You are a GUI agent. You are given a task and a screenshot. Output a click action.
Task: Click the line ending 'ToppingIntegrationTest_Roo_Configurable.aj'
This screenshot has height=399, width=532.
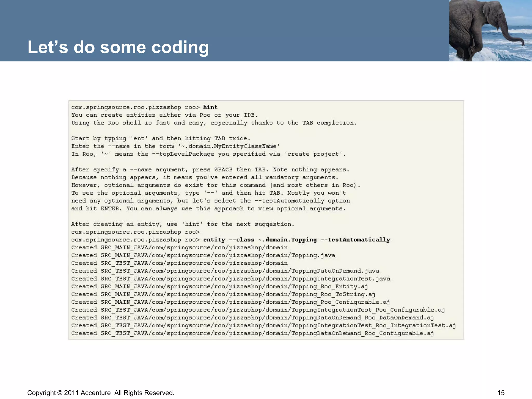pyautogui.click(x=258, y=310)
